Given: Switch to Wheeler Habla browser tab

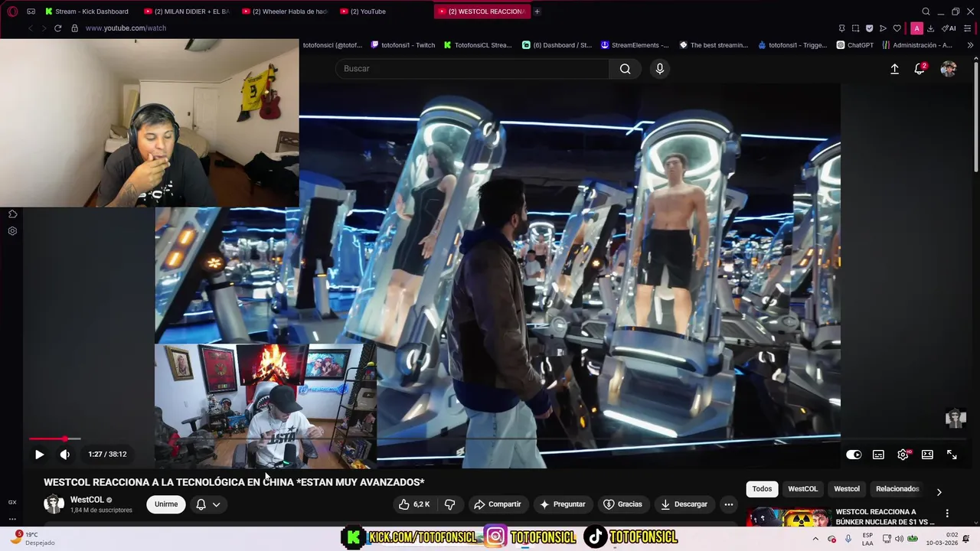Looking at the screenshot, I should pos(284,11).
